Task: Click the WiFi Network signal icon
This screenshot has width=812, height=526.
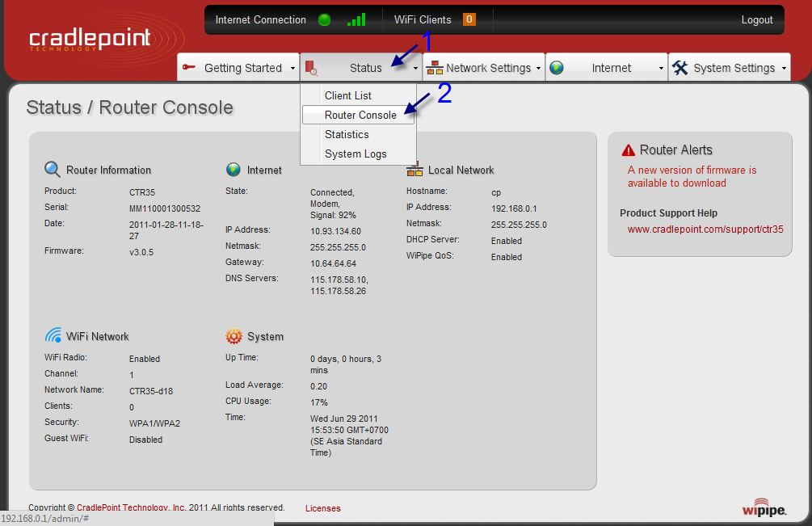Action: pyautogui.click(x=53, y=335)
